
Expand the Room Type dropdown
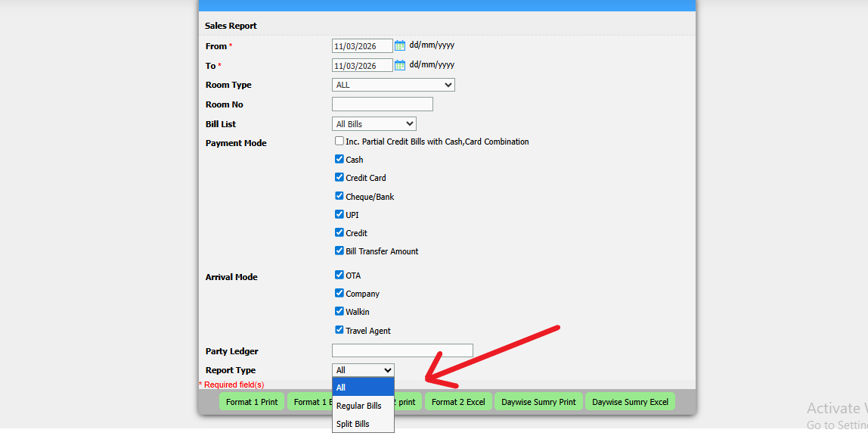[x=393, y=85]
